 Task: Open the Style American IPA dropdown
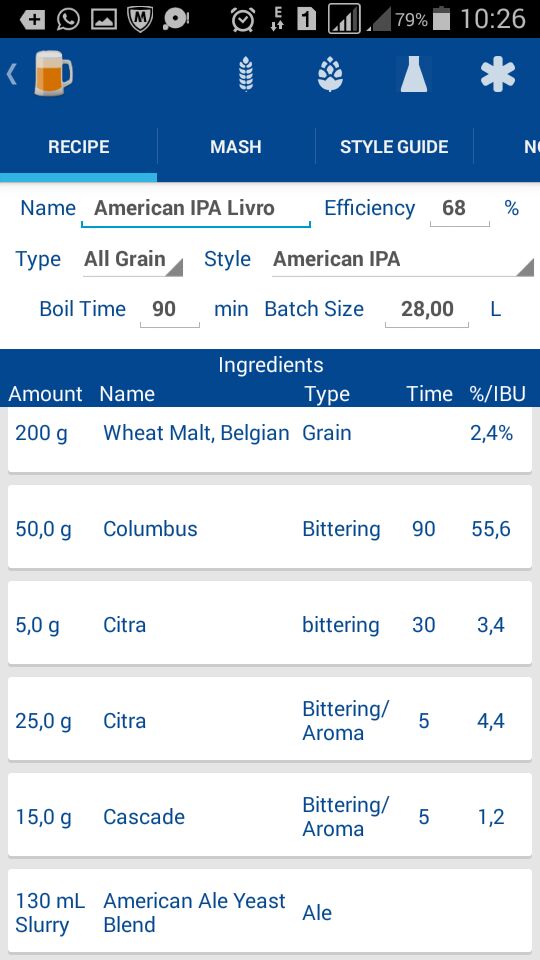403,260
